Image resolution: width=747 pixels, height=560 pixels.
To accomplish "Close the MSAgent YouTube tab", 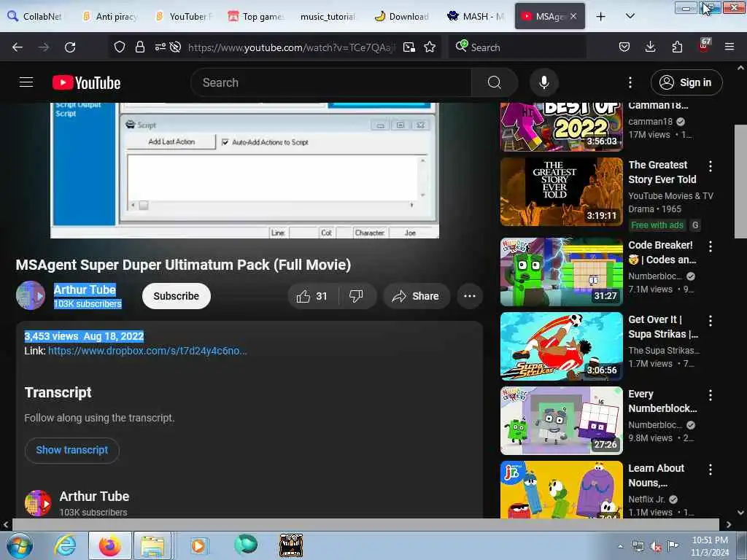I will click(573, 16).
